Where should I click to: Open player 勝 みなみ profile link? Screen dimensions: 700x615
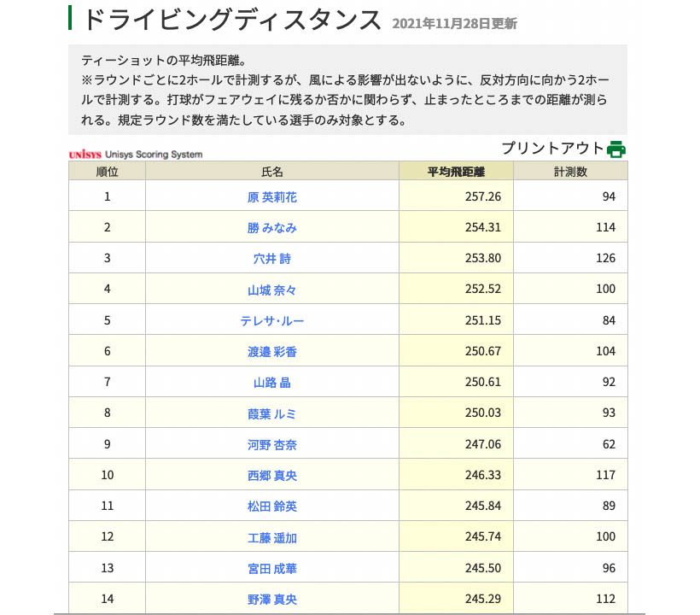272,227
